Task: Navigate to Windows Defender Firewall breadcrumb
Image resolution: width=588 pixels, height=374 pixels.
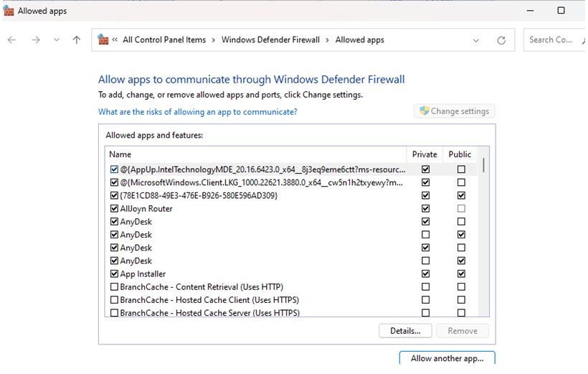Action: [270, 39]
